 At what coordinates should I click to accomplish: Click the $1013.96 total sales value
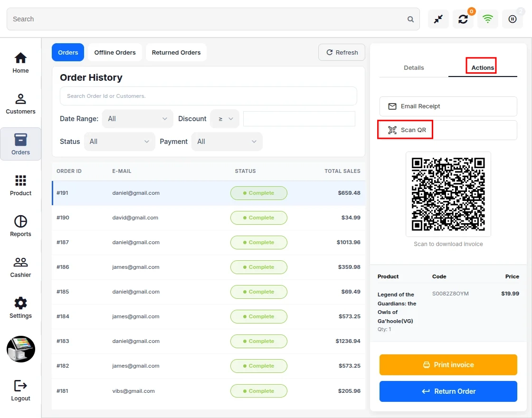click(x=349, y=243)
